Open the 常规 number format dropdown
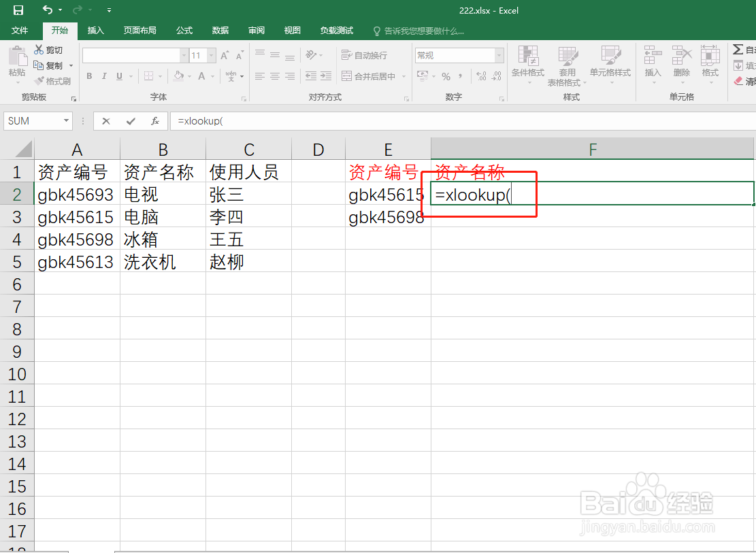This screenshot has width=756, height=553. click(x=498, y=54)
